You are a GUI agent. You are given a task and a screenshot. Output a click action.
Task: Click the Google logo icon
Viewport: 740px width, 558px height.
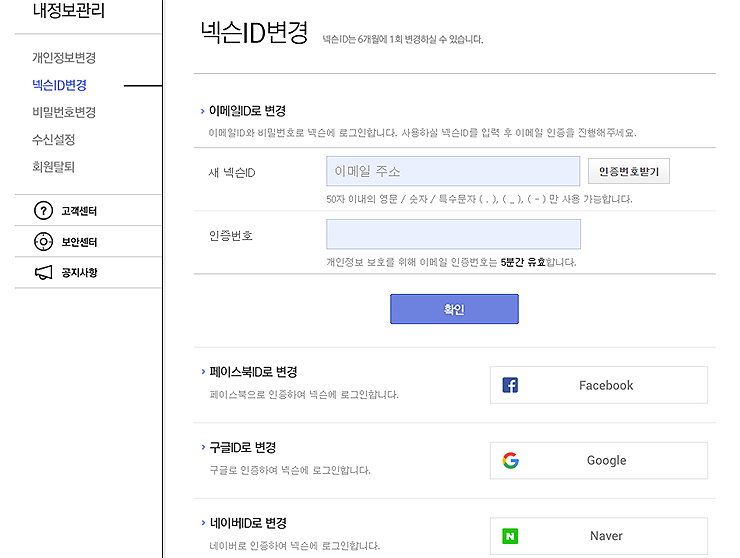click(510, 460)
